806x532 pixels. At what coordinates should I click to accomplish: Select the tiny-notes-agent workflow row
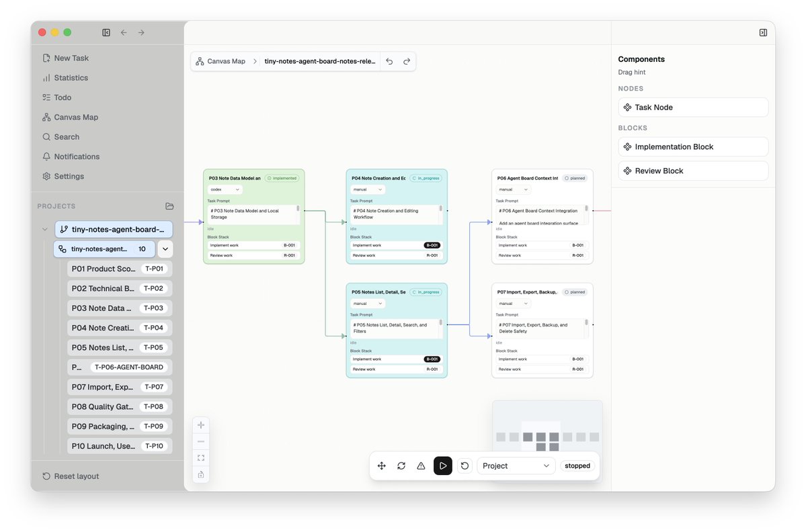pyautogui.click(x=104, y=249)
